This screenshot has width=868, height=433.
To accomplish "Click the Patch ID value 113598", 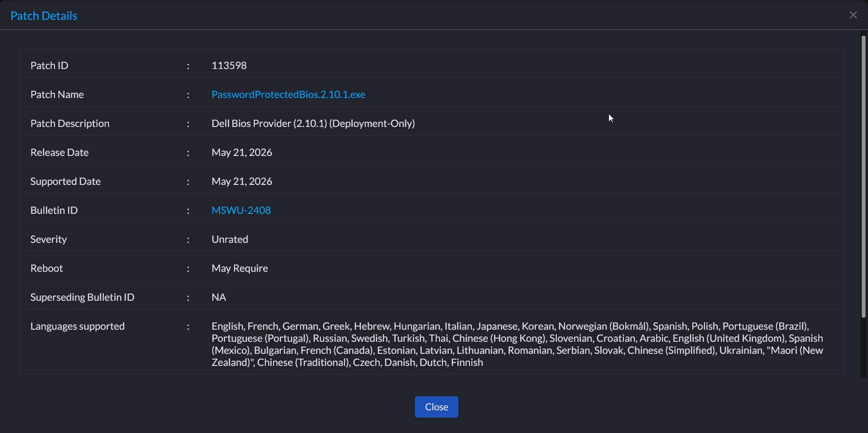I will [229, 66].
